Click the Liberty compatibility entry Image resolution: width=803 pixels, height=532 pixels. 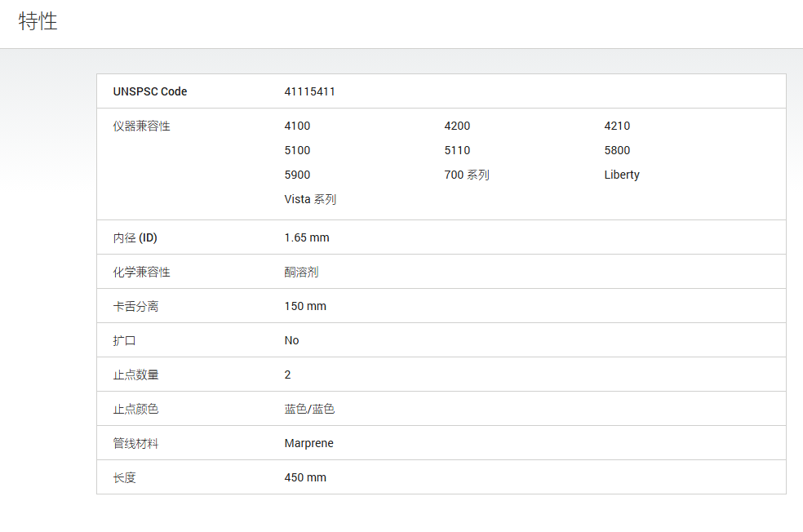pos(622,175)
